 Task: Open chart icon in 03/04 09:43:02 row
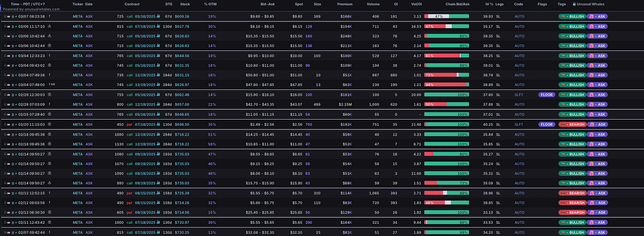(158, 66)
